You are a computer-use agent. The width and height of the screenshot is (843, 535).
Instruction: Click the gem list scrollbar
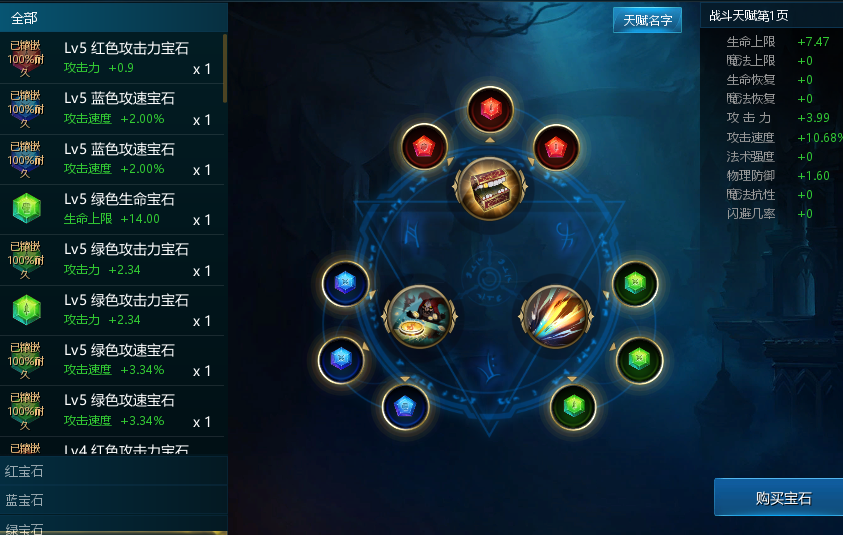point(225,68)
